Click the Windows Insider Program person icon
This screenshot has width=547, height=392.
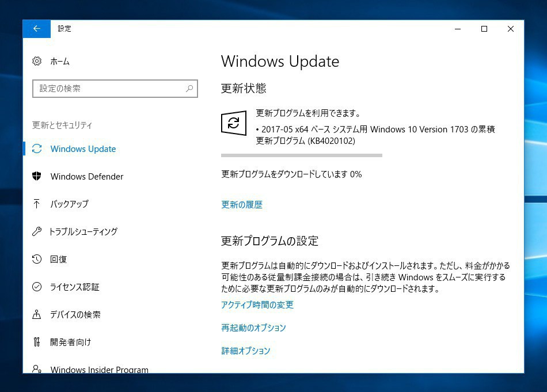pos(37,369)
